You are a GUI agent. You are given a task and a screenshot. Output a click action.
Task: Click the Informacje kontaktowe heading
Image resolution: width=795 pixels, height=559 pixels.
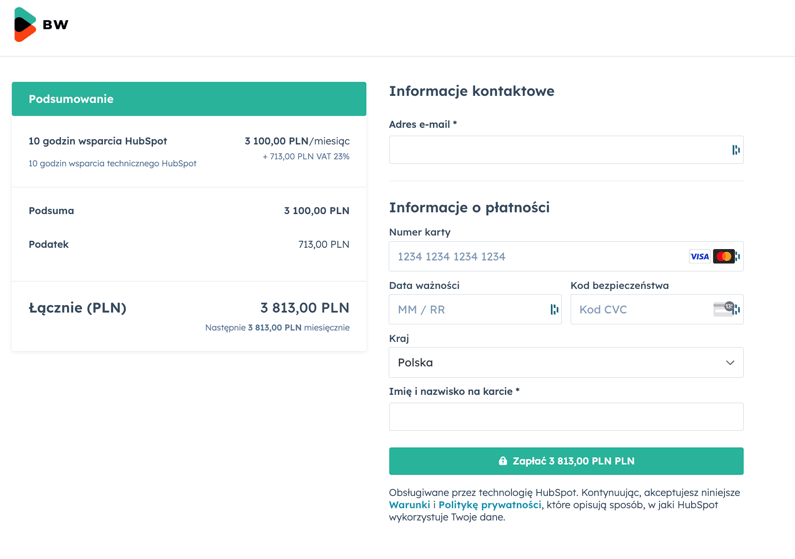pyautogui.click(x=472, y=91)
